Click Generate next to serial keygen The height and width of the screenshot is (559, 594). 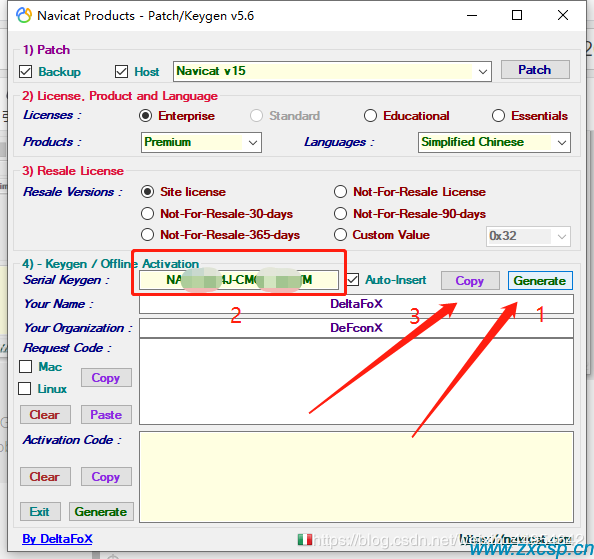click(540, 281)
